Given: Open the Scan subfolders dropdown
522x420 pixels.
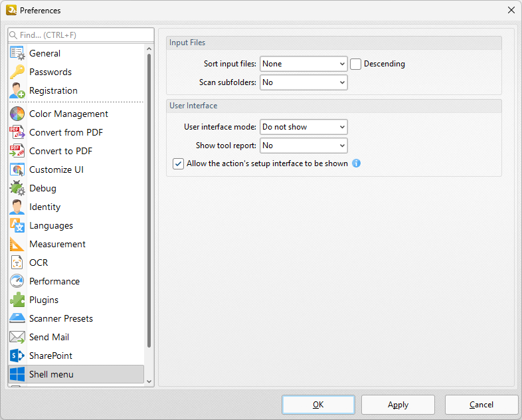Looking at the screenshot, I should tap(304, 82).
